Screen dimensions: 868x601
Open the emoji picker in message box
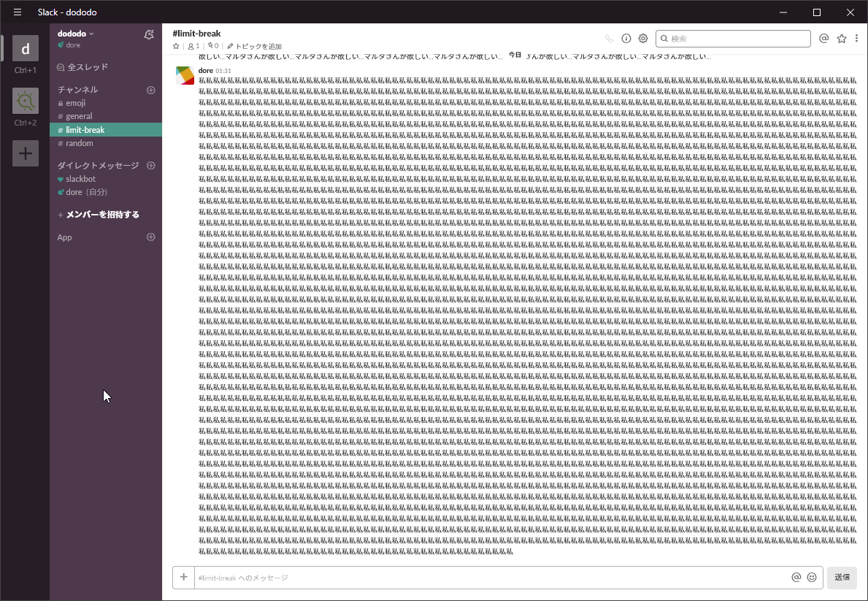tap(812, 578)
